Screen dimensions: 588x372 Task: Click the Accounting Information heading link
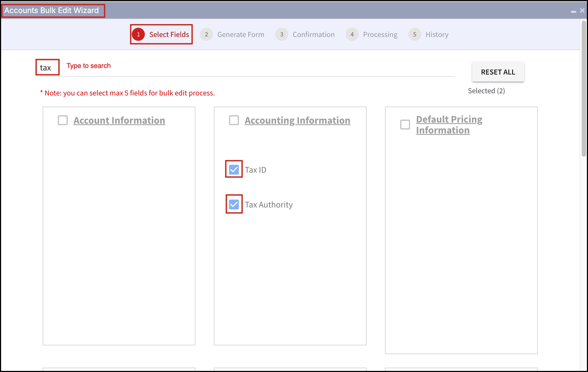297,120
